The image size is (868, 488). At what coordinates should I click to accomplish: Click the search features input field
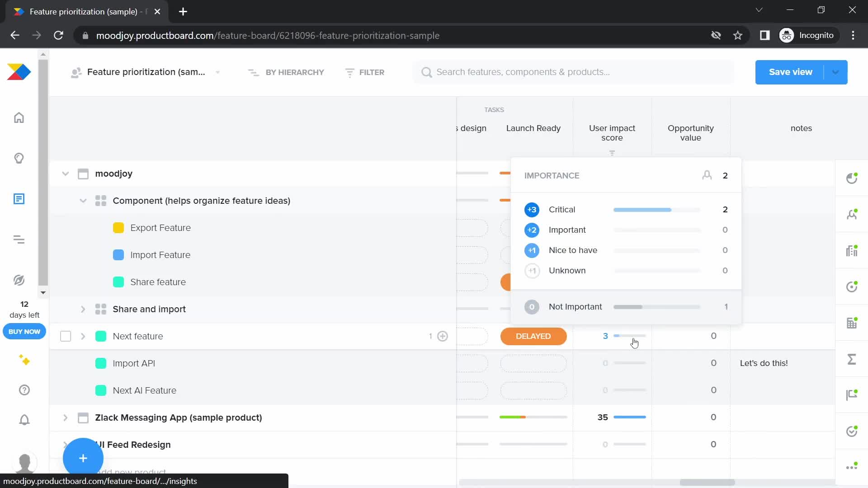(x=573, y=72)
